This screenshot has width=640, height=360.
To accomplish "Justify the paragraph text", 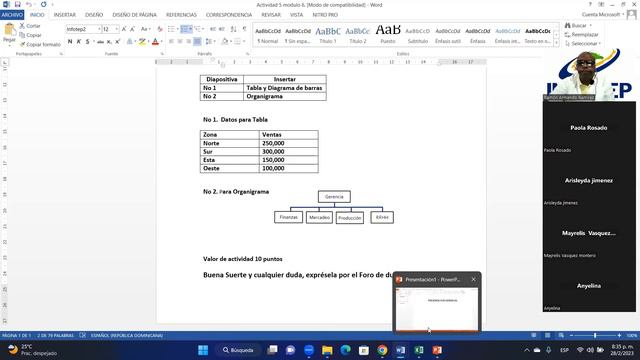I will (197, 42).
